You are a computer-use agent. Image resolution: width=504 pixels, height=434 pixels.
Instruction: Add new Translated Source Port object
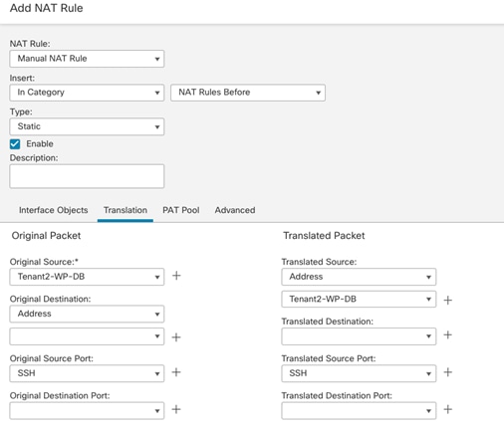point(448,372)
